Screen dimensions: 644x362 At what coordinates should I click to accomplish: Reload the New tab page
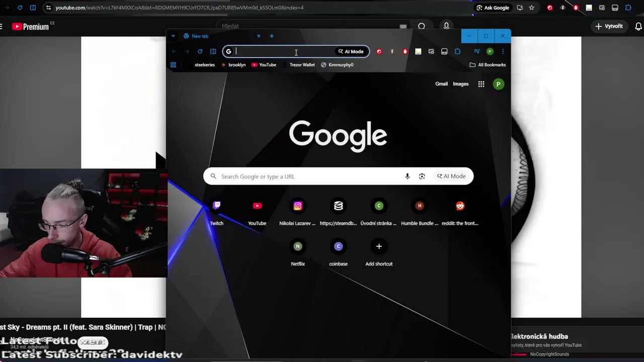click(x=200, y=51)
